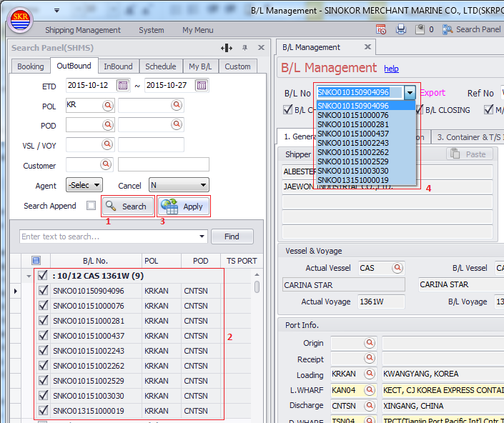Viewport: 504px width, 423px height.
Task: Close the B/L Management document tab
Action: click(x=367, y=47)
